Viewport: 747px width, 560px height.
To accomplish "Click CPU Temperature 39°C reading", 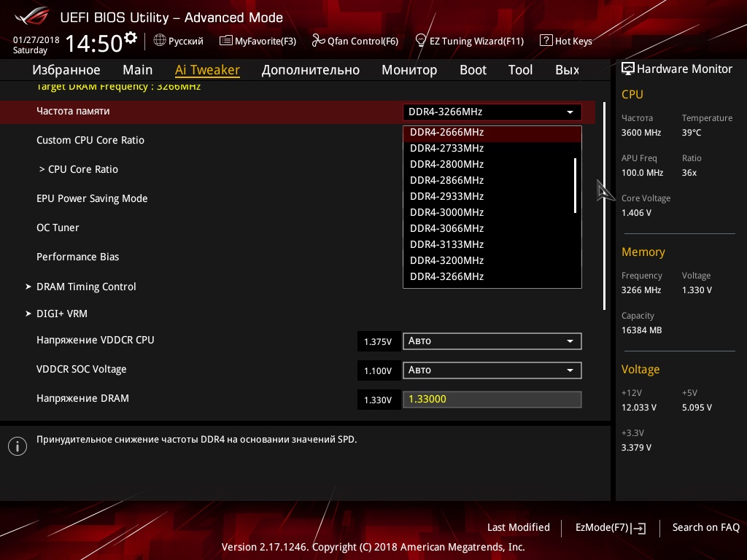I will click(x=692, y=133).
